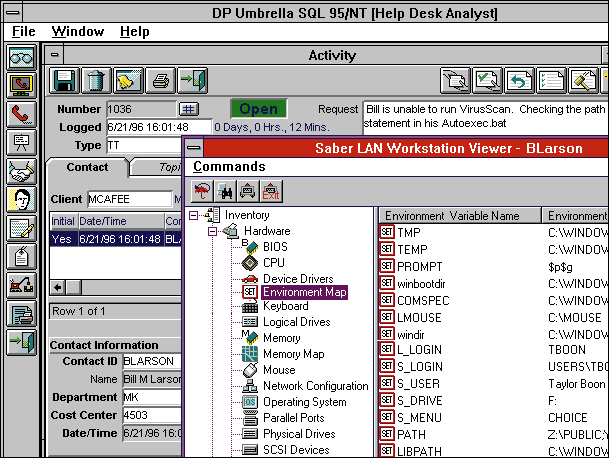The image size is (609, 458).
Task: Open the notepad with pencil sidebar icon
Action: pyautogui.click(x=22, y=228)
